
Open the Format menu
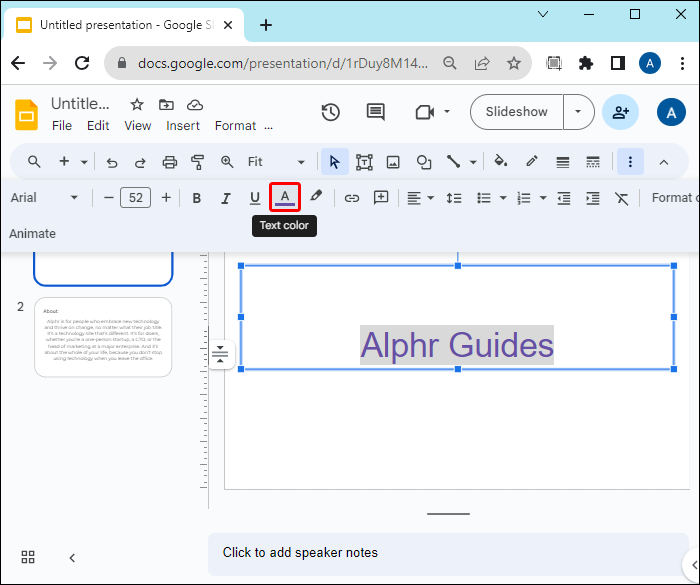tap(235, 126)
